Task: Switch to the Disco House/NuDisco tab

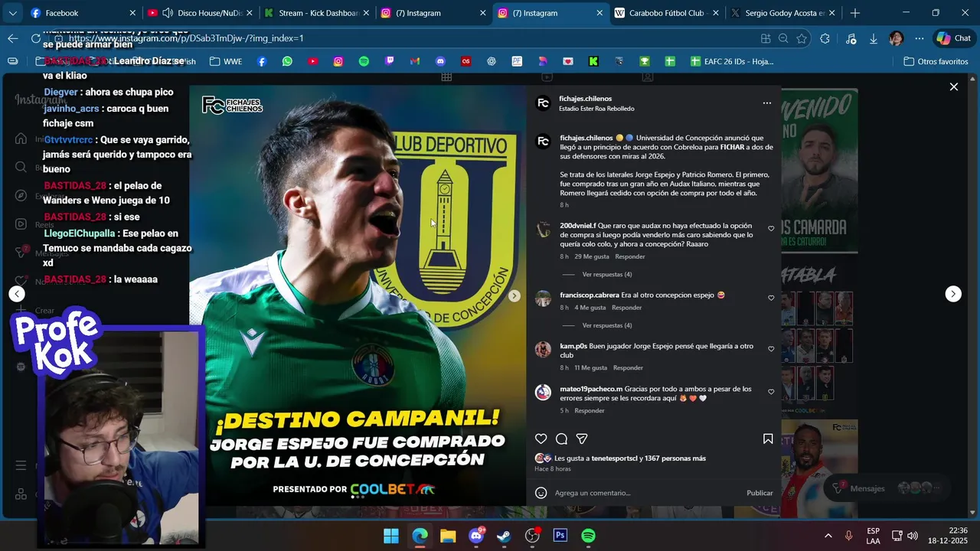Action: tap(201, 13)
